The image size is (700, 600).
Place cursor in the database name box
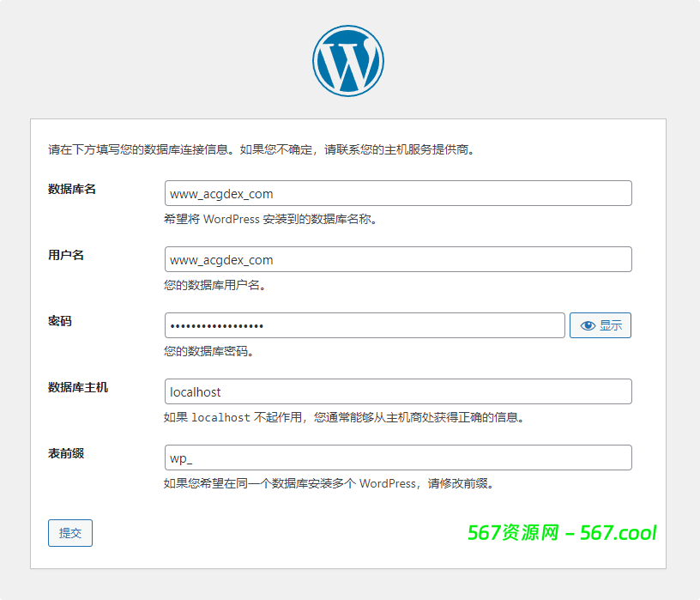pyautogui.click(x=398, y=193)
